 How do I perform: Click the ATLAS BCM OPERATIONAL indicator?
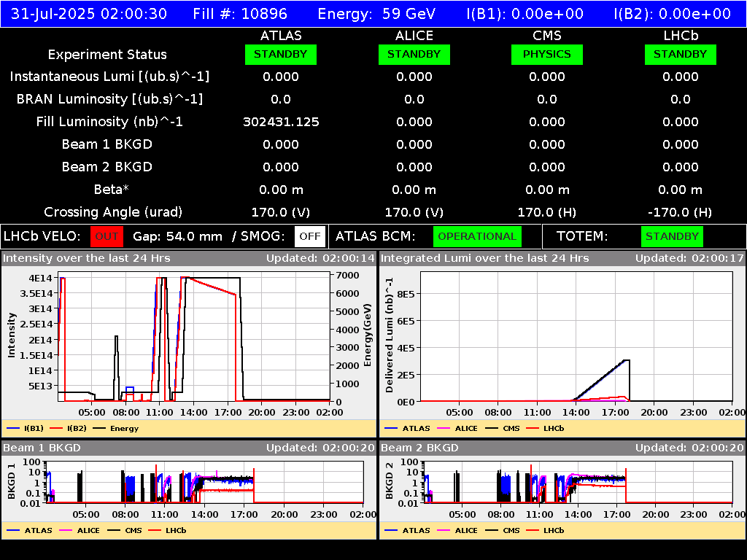pos(477,236)
